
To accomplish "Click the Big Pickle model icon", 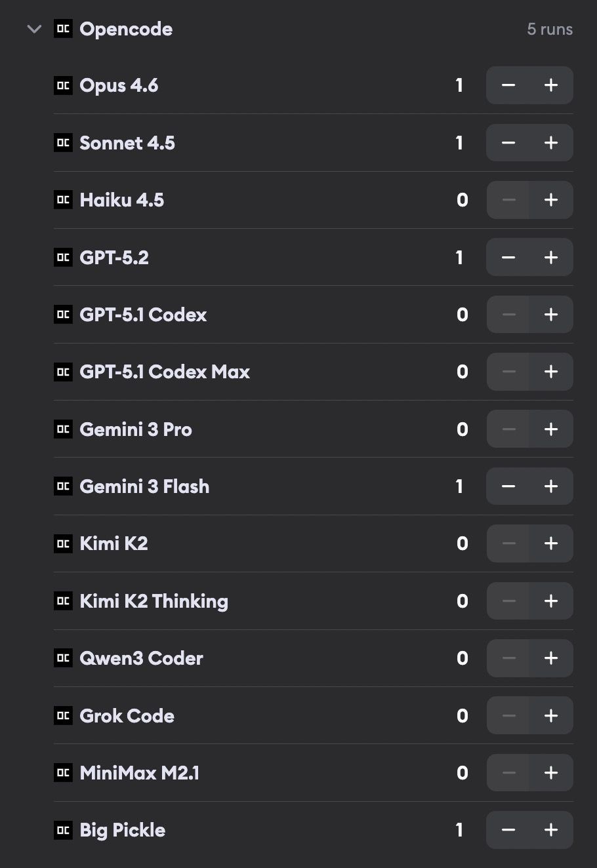I will pyautogui.click(x=63, y=830).
